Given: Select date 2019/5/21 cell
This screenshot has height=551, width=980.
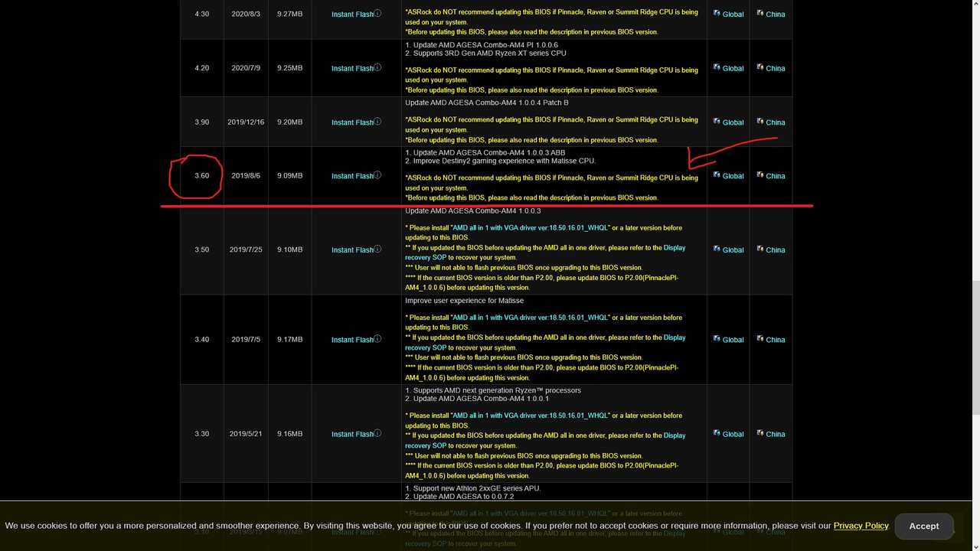Looking at the screenshot, I should pos(246,434).
